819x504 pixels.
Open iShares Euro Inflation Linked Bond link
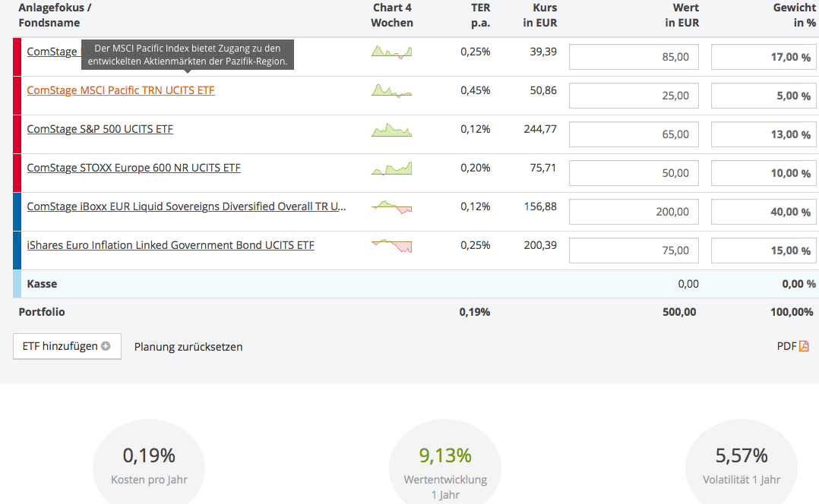171,245
